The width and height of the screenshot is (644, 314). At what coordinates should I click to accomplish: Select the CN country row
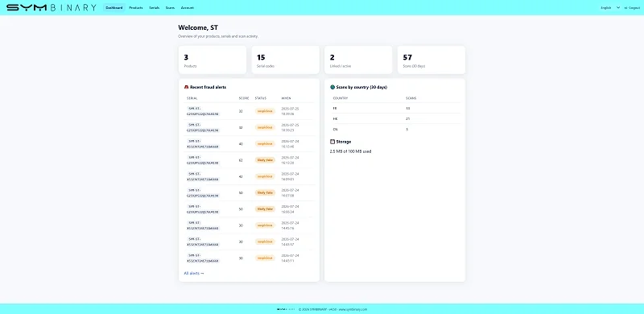[394, 129]
